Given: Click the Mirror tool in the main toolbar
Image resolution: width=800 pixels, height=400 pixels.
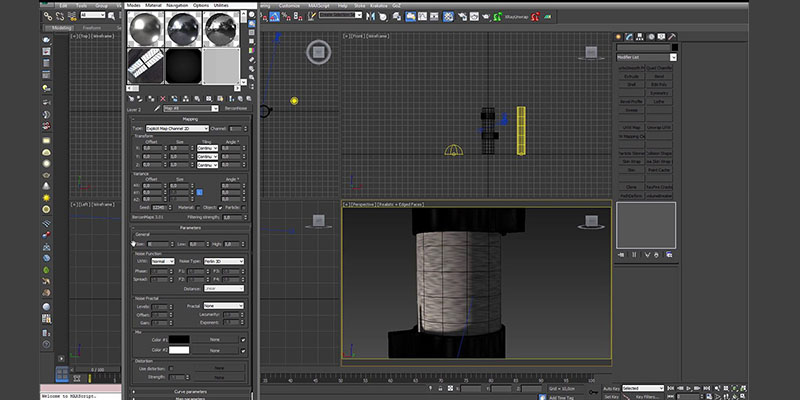Looking at the screenshot, I should tap(370, 16).
